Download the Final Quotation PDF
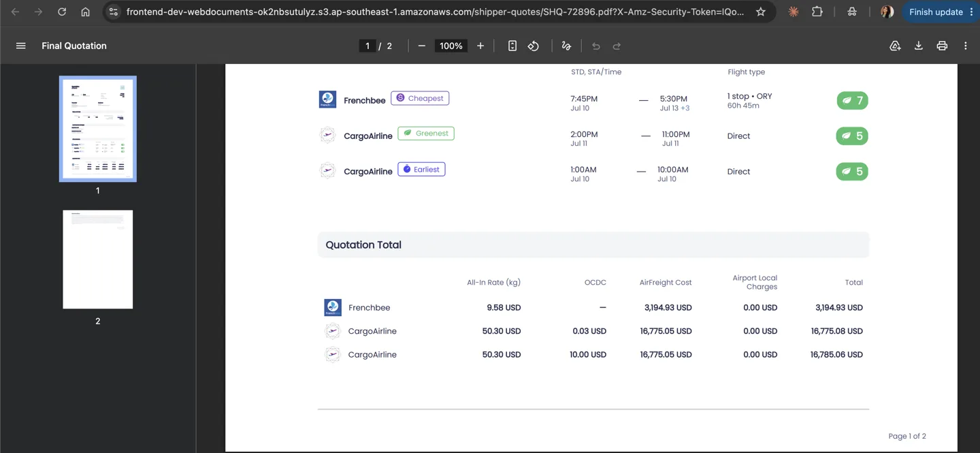The width and height of the screenshot is (980, 453). (919, 46)
